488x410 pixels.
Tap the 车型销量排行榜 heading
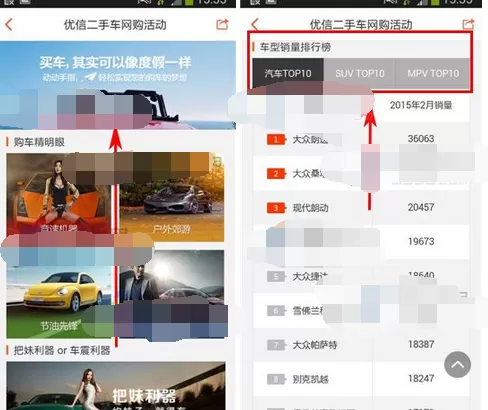[x=295, y=47]
